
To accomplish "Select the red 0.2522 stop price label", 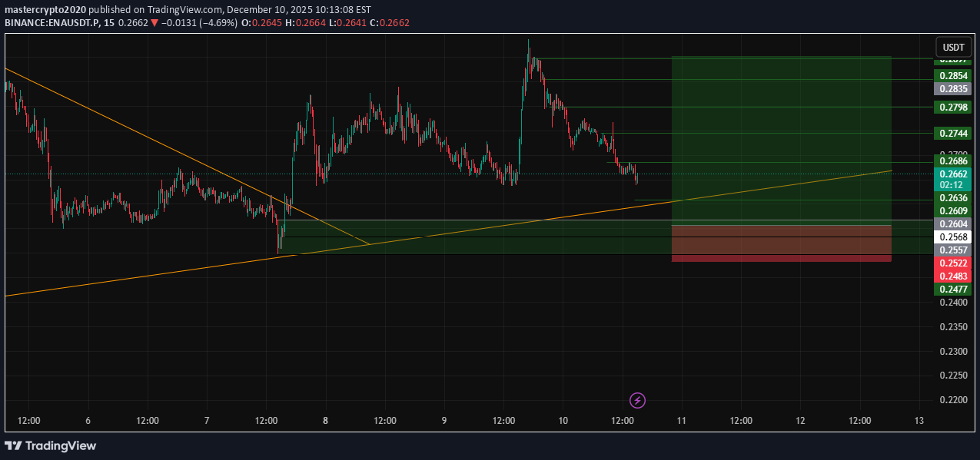I will [952, 263].
